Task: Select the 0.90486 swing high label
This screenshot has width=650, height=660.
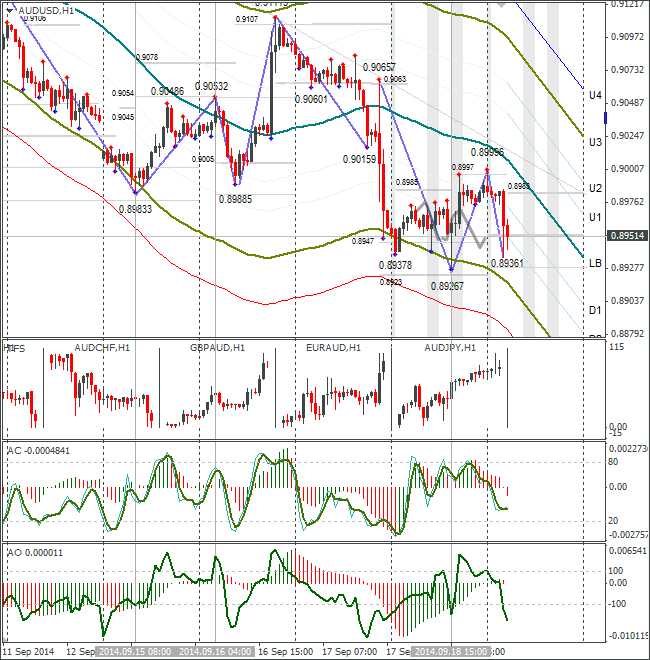Action: pyautogui.click(x=167, y=91)
